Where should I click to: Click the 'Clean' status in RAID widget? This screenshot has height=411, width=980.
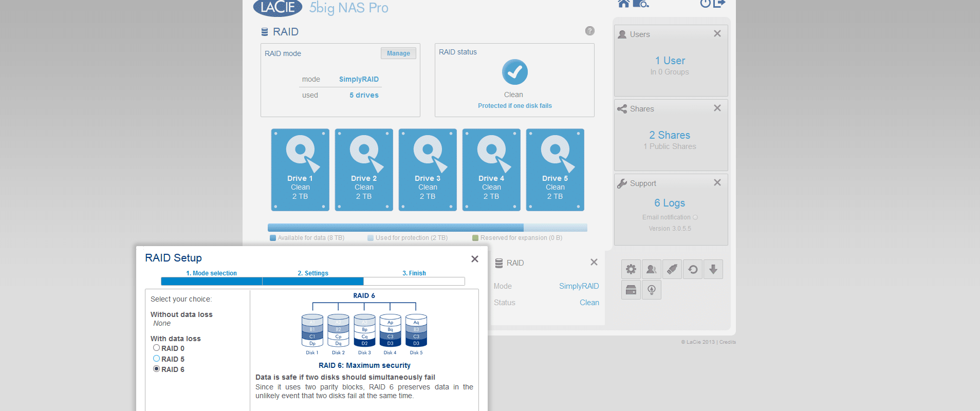(x=589, y=303)
